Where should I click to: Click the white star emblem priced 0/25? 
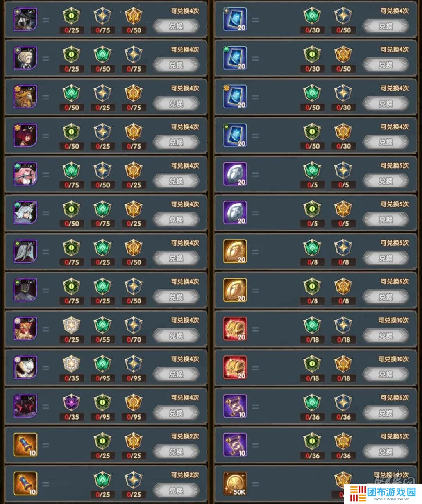click(x=72, y=325)
